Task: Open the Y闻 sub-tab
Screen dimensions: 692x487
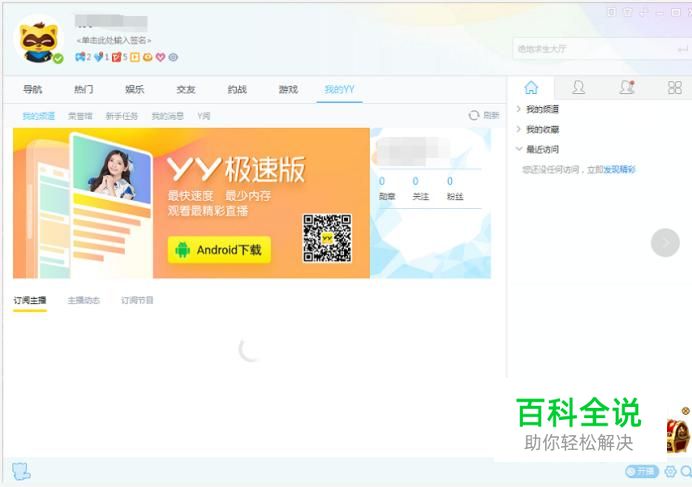Action: 203,116
